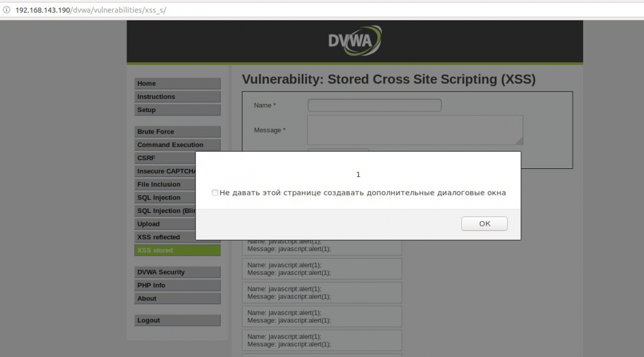This screenshot has height=357, width=644.
Task: Click the Logout button
Action: (x=178, y=320)
